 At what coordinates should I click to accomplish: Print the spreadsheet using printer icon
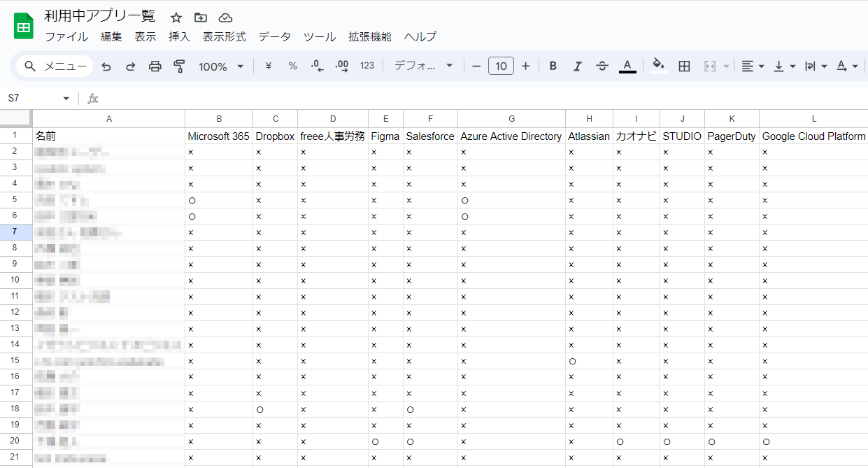(155, 66)
